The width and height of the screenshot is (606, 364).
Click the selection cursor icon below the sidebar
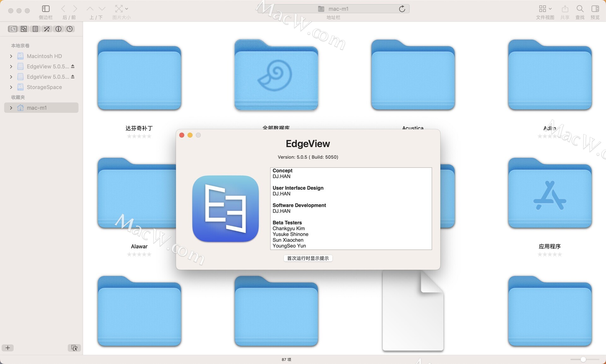coord(74,348)
